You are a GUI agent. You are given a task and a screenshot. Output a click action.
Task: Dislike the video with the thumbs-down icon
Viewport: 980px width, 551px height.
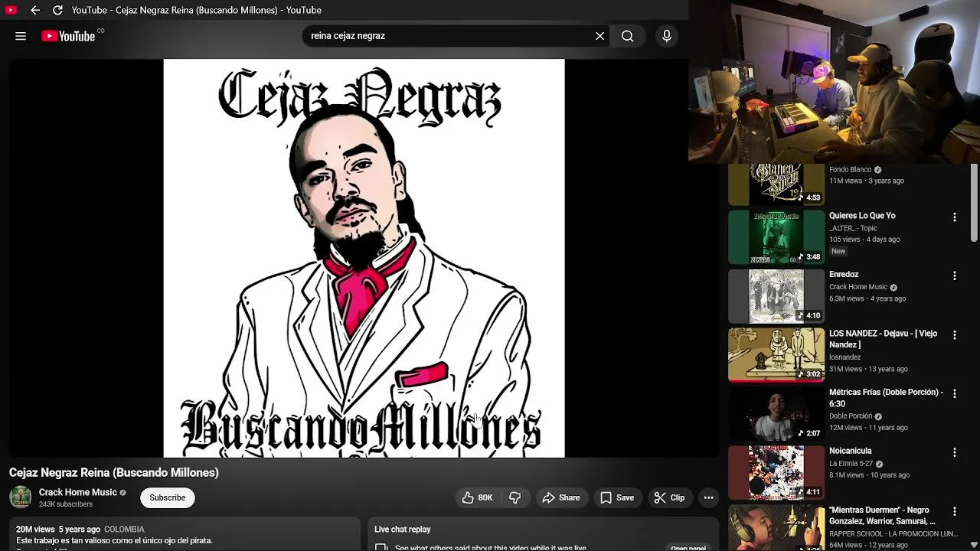(514, 497)
